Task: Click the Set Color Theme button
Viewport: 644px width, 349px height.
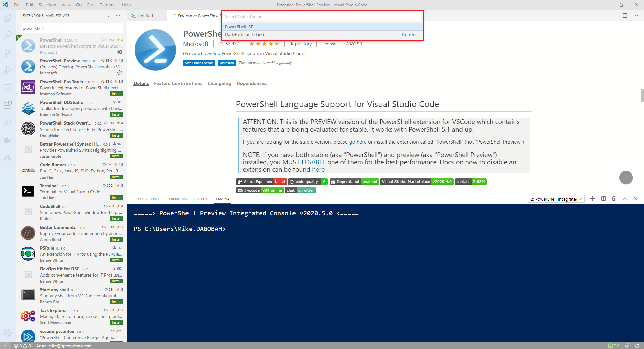Action: pyautogui.click(x=199, y=63)
